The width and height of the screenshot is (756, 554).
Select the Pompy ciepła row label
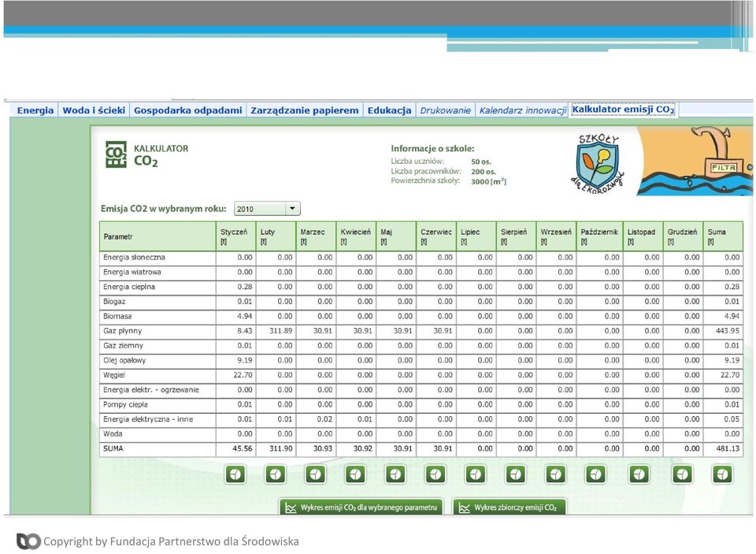tap(125, 404)
